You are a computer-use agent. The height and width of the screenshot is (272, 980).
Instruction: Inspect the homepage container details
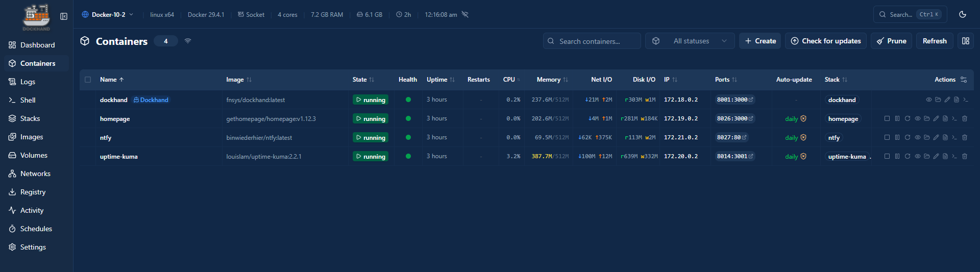(x=917, y=118)
